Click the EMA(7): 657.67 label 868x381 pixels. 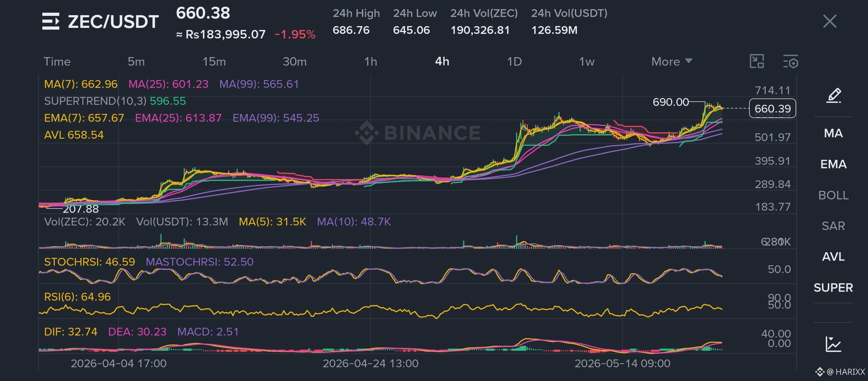tap(84, 118)
